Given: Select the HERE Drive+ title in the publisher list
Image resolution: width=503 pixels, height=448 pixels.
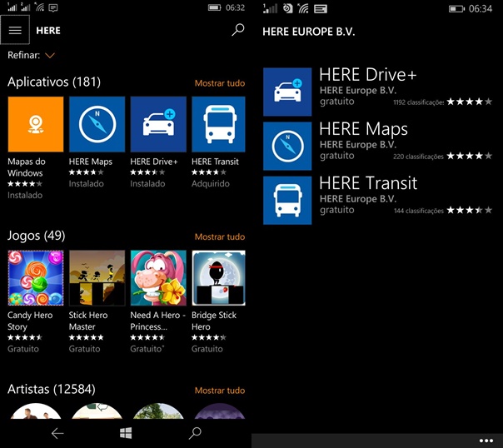Looking at the screenshot, I should [x=367, y=74].
